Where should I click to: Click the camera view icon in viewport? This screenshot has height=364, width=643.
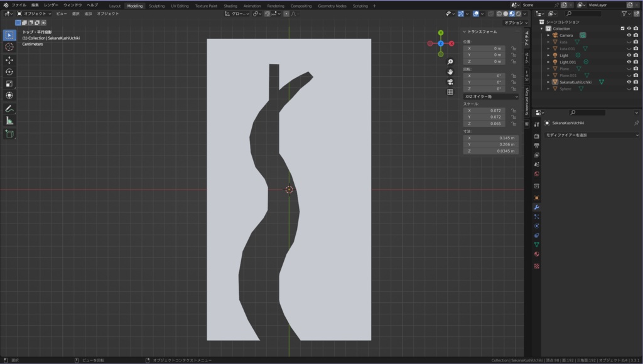[x=450, y=82]
